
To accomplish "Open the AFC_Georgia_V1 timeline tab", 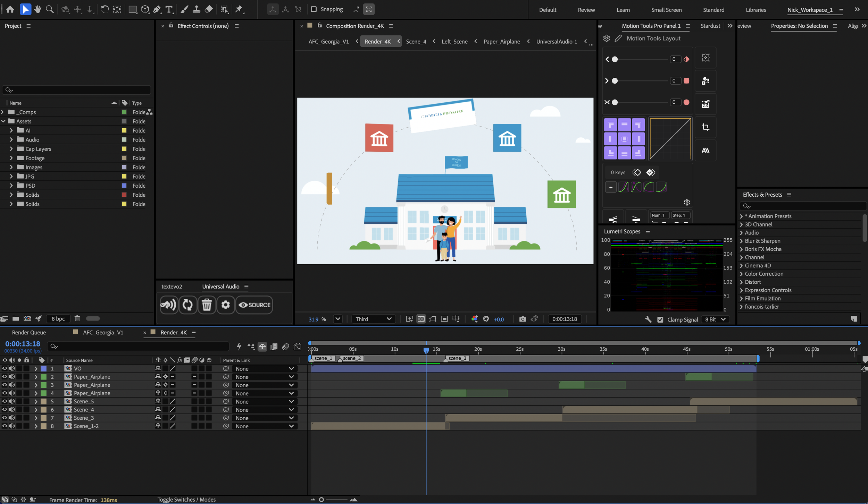I will click(x=103, y=332).
